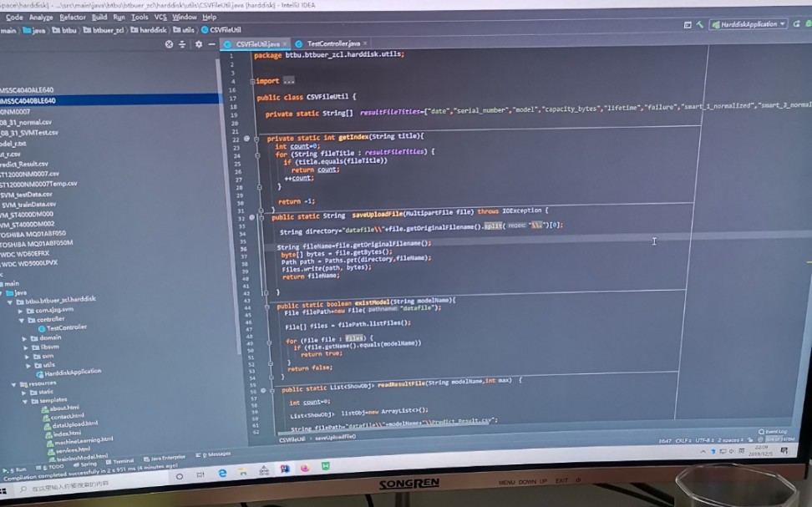Open machineLearning.html in templates
The image size is (812, 507).
pyautogui.click(x=79, y=441)
